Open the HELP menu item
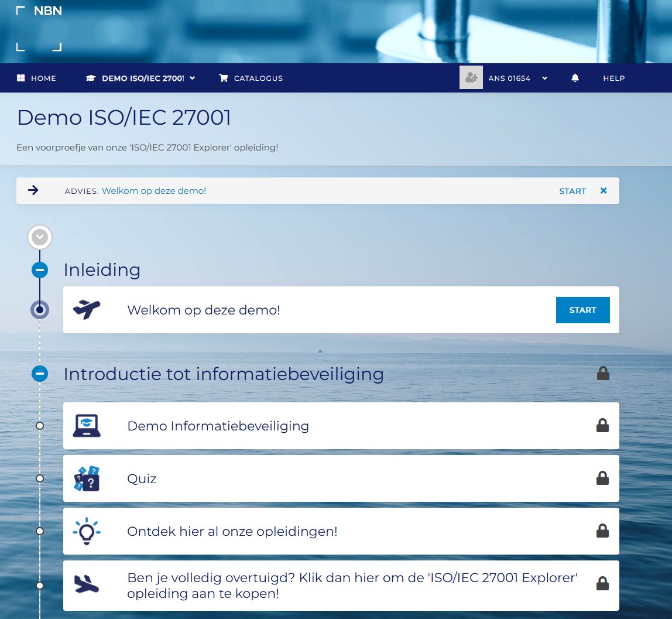672x619 pixels. [613, 78]
